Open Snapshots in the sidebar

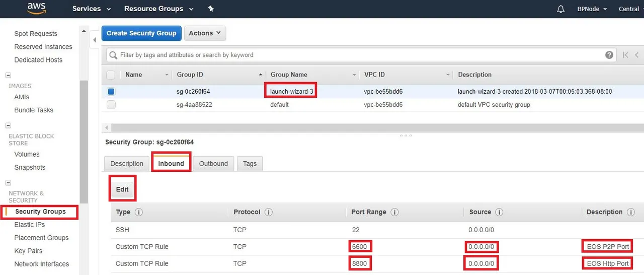(30, 168)
